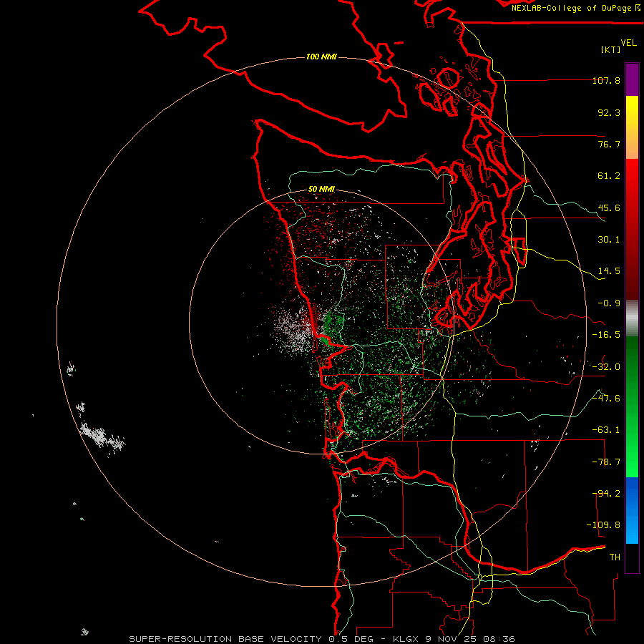Select the -0.9 velocity scale value
This screenshot has width=644, height=644.
click(609, 303)
